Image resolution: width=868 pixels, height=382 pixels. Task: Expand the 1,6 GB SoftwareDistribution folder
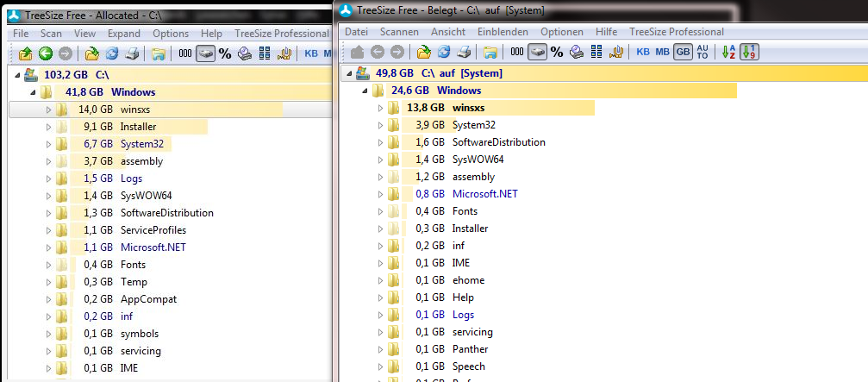coord(380,142)
